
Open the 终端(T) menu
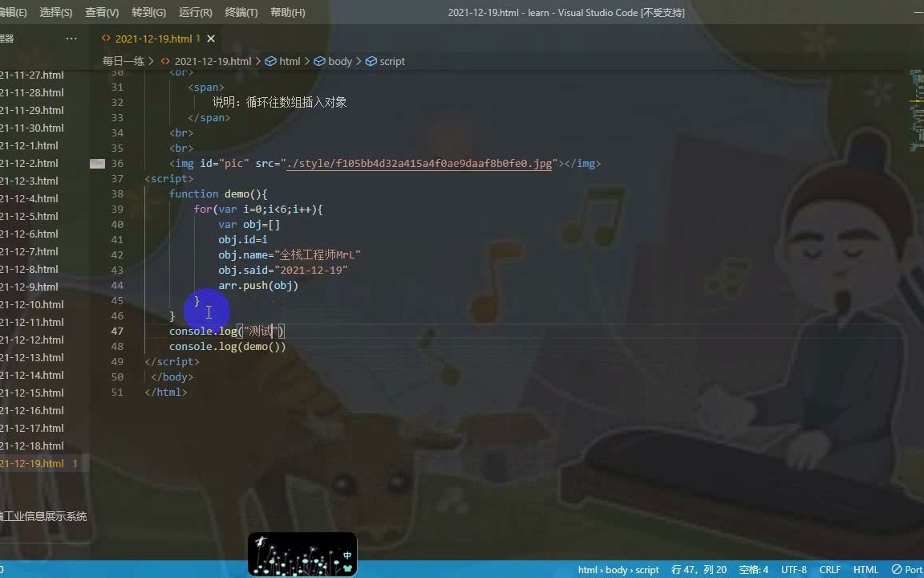(x=242, y=12)
